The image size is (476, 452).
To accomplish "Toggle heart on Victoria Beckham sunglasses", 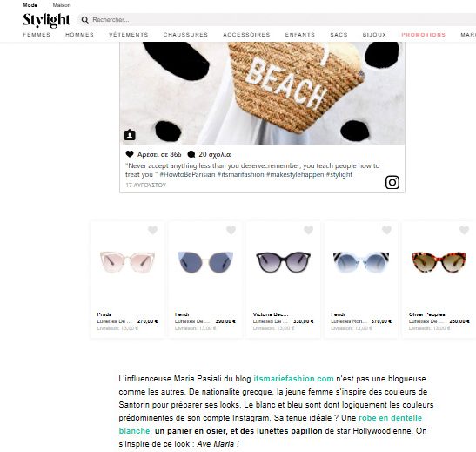I will click(x=309, y=230).
